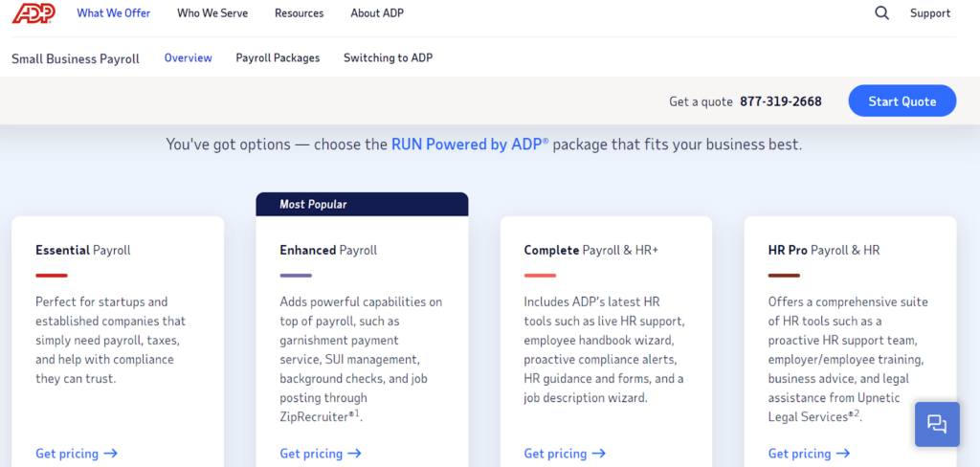
Task: Select the Small Business Payroll heading
Action: (x=76, y=58)
